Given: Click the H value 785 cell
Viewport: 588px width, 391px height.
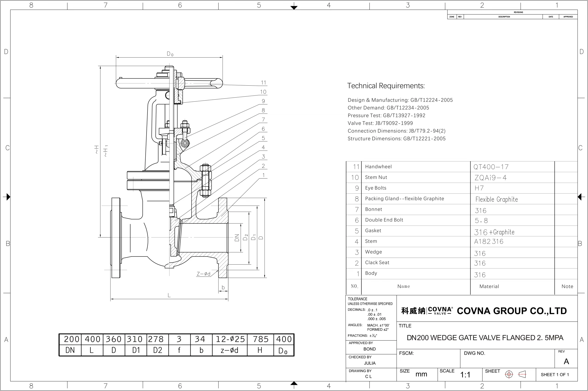Looking at the screenshot, I should click(x=260, y=339).
